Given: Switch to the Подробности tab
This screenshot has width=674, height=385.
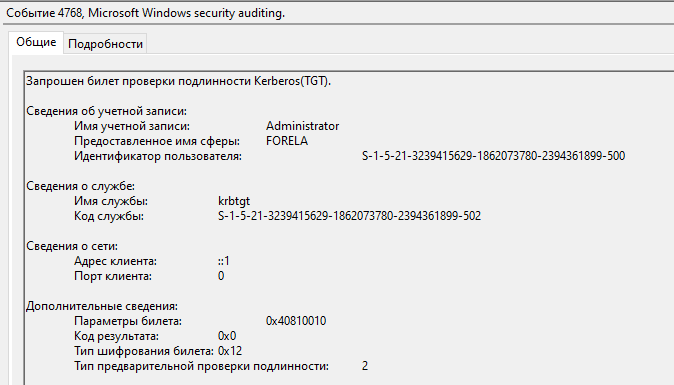Looking at the screenshot, I should pyautogui.click(x=105, y=44).
